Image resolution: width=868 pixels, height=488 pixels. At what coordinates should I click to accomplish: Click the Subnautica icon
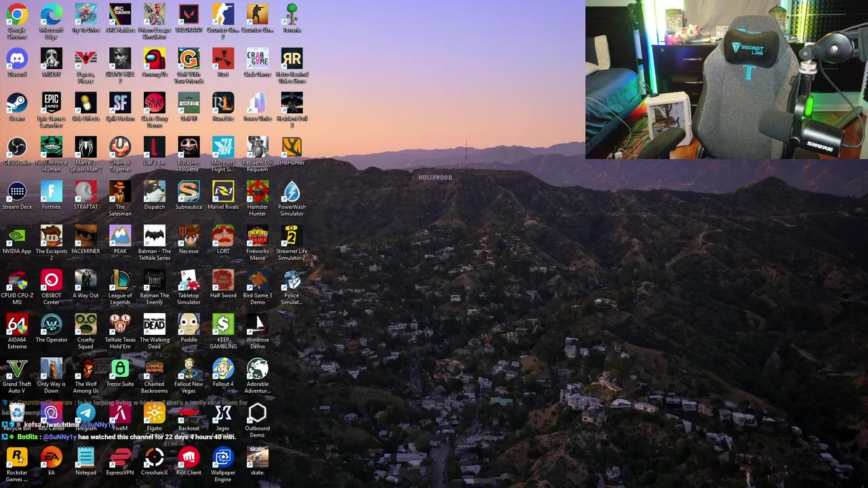189,195
